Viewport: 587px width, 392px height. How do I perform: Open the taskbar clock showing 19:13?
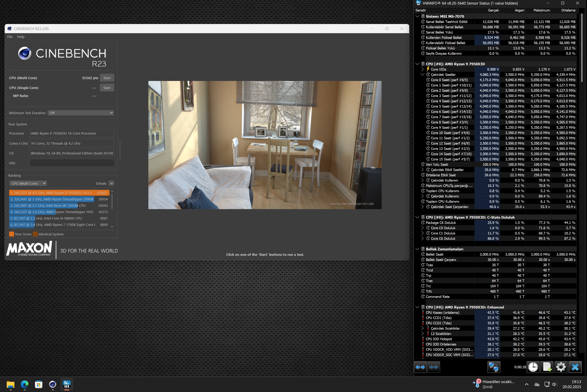click(572, 384)
